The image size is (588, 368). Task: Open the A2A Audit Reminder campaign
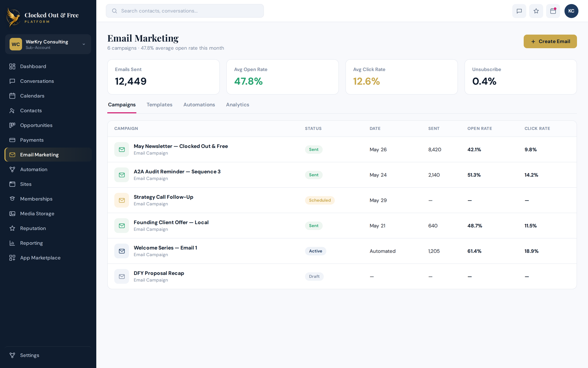(177, 171)
